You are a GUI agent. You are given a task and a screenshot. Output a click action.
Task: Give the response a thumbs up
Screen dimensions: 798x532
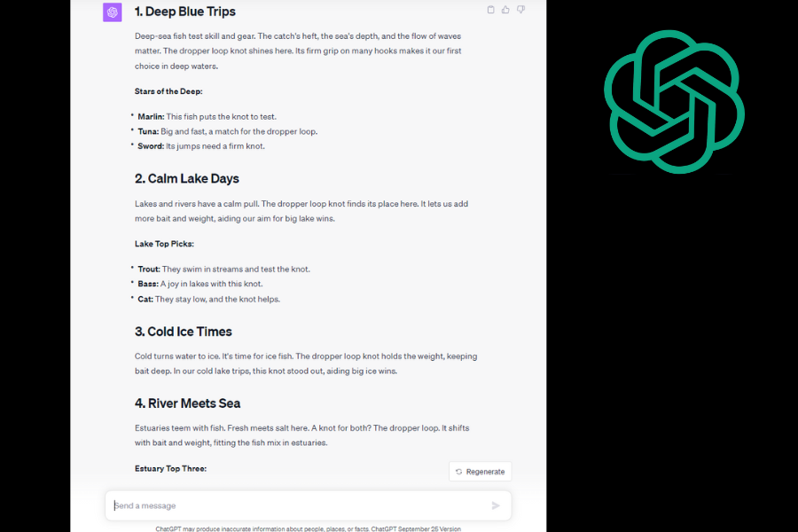(x=505, y=10)
